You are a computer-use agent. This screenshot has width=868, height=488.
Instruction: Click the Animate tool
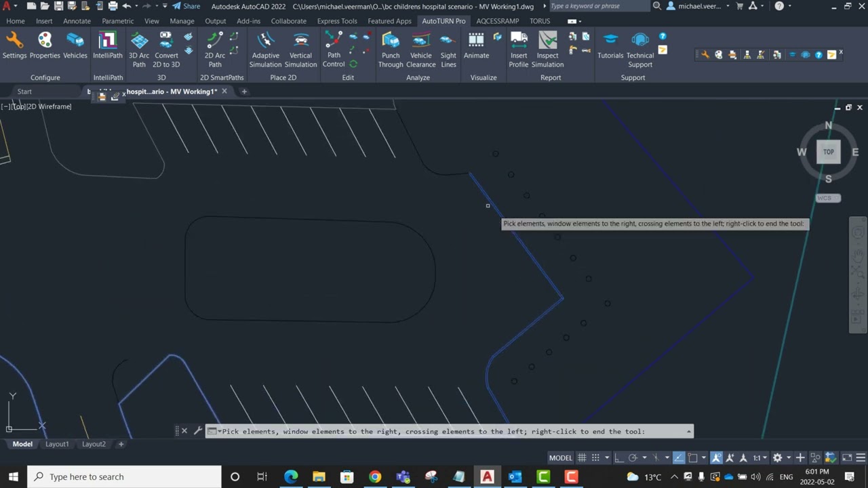(x=476, y=45)
